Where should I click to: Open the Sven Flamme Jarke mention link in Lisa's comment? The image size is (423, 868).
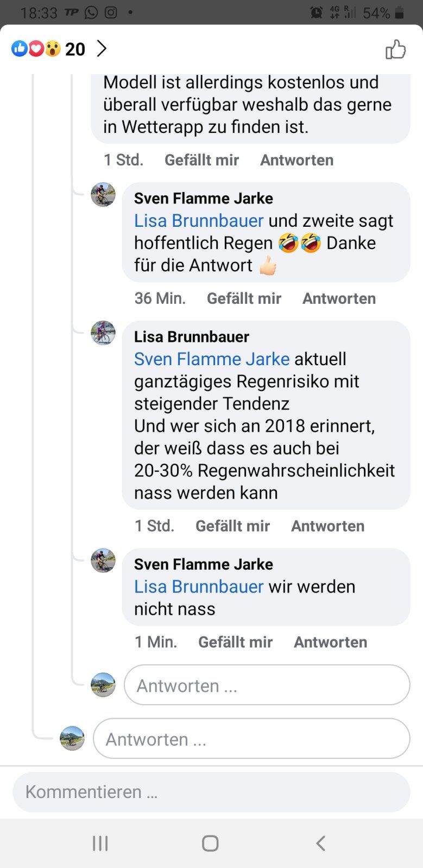tap(212, 359)
